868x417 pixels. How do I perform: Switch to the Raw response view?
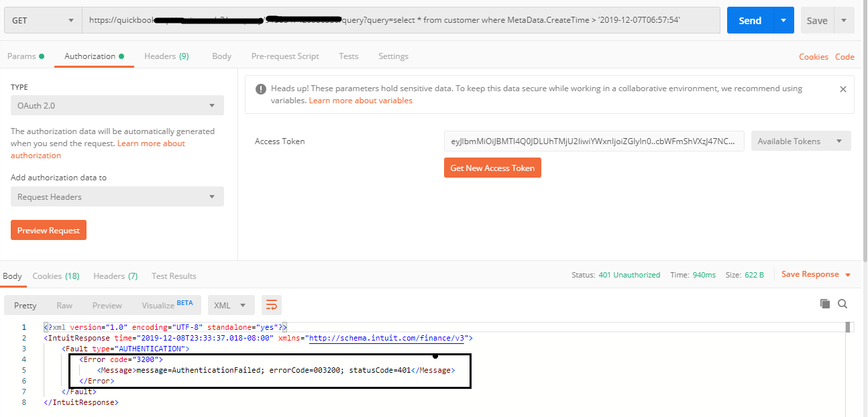pyautogui.click(x=64, y=305)
